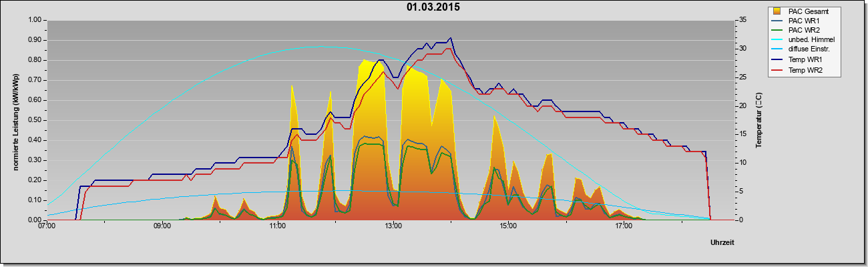Click the PAC WR1 legend entry
The image size is (868, 267).
(797, 21)
